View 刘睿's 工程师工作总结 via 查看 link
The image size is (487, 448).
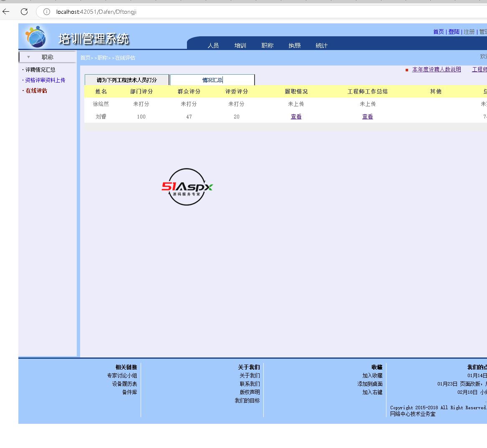(x=368, y=117)
